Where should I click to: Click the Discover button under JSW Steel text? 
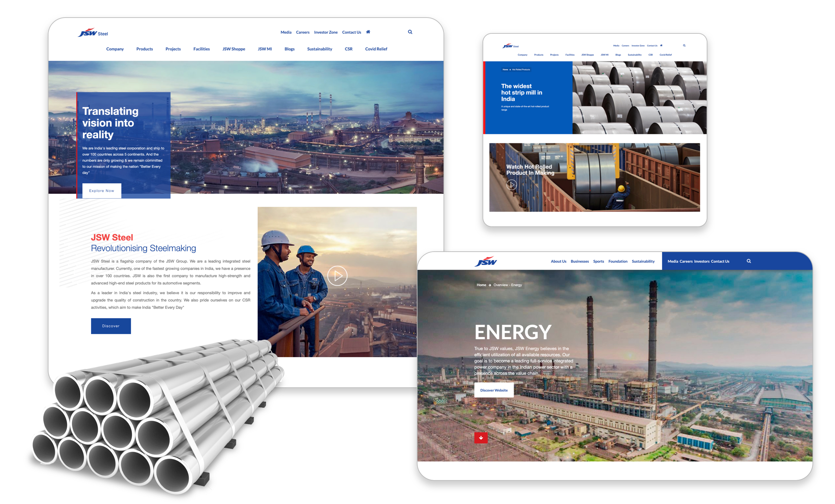(111, 326)
